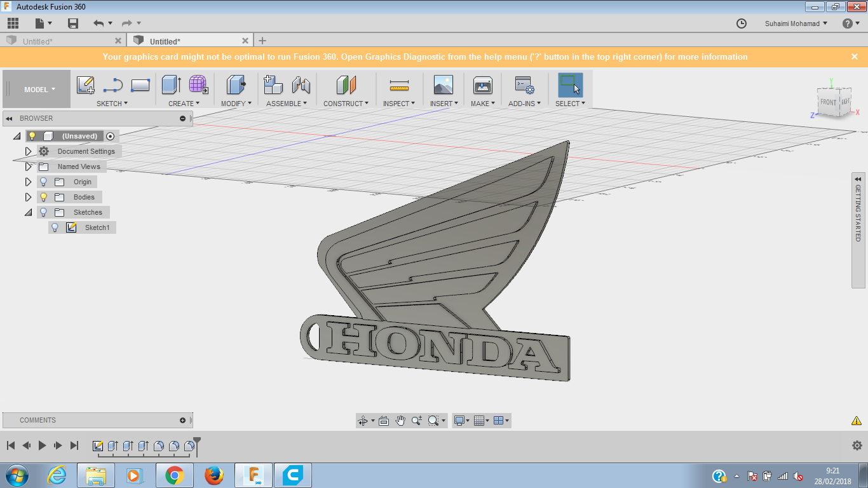Pick the sketch Line/Arc tool icon

113,85
